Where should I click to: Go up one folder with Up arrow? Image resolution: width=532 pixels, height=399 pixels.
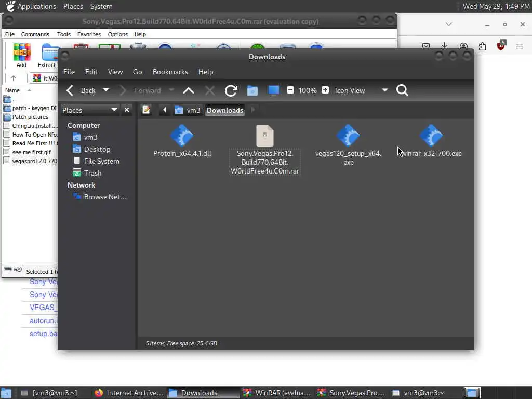(x=189, y=90)
